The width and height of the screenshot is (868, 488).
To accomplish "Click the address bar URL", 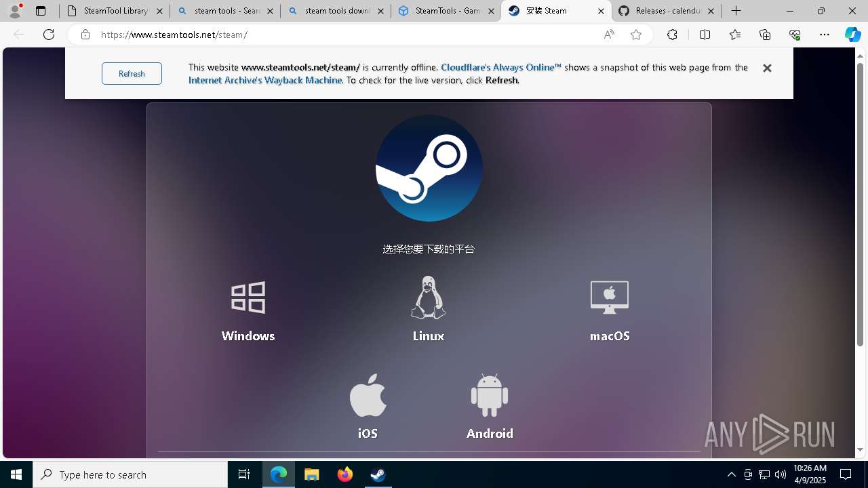I will tap(174, 35).
